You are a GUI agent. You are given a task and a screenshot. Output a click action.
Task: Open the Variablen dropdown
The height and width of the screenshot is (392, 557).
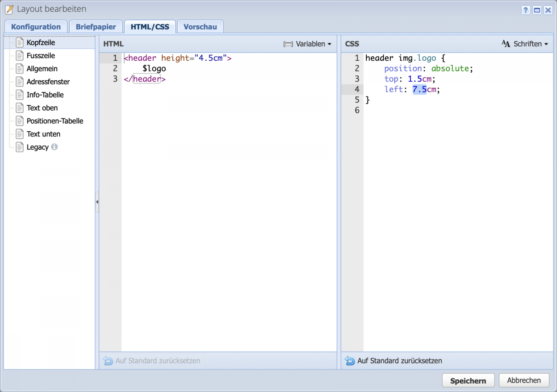click(x=312, y=44)
